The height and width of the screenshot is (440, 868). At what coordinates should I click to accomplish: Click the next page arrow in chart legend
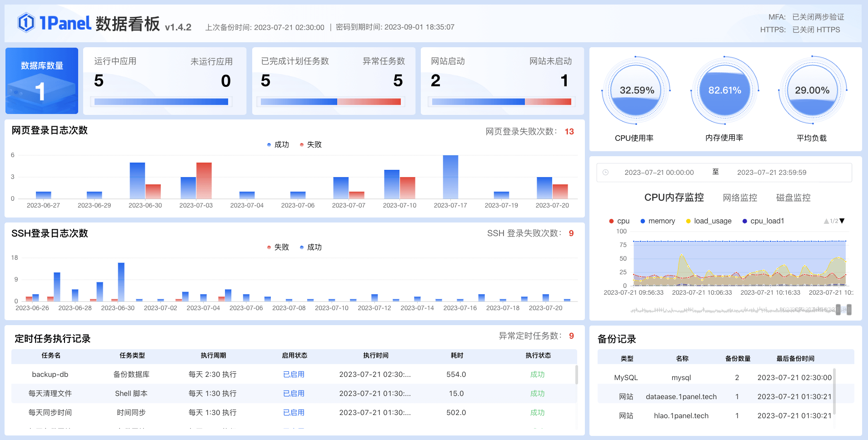842,221
